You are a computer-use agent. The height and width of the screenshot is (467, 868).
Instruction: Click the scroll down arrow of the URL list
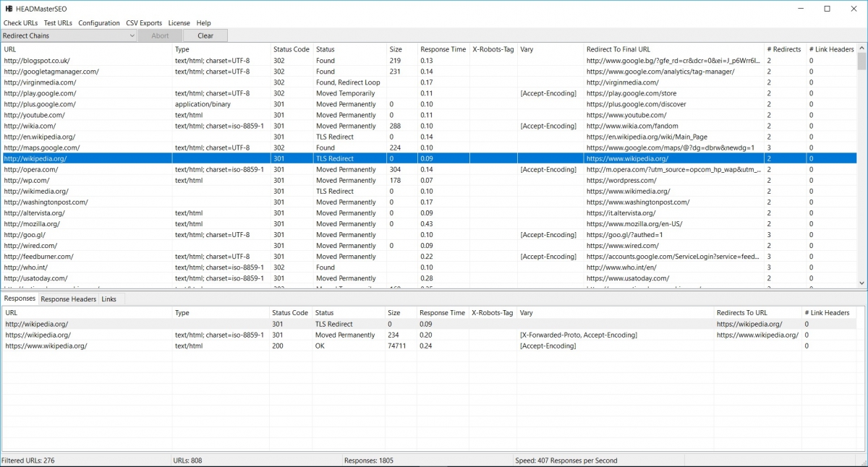click(861, 283)
